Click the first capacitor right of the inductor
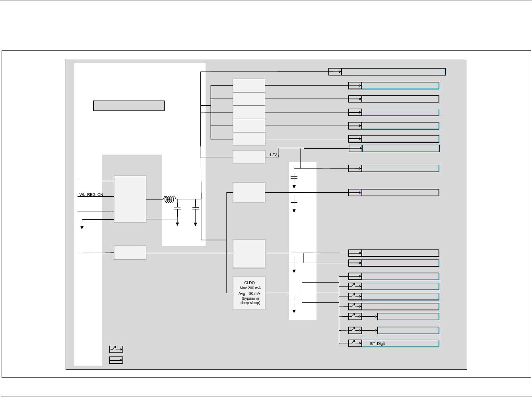The width and height of the screenshot is (532, 397). pyautogui.click(x=178, y=208)
